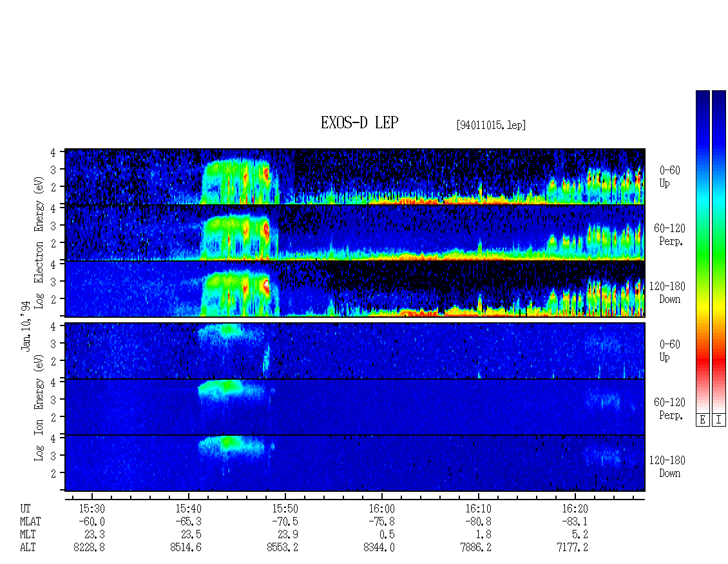Click the electron Up spectrogram panel
The height and width of the screenshot is (564, 728).
(x=355, y=177)
